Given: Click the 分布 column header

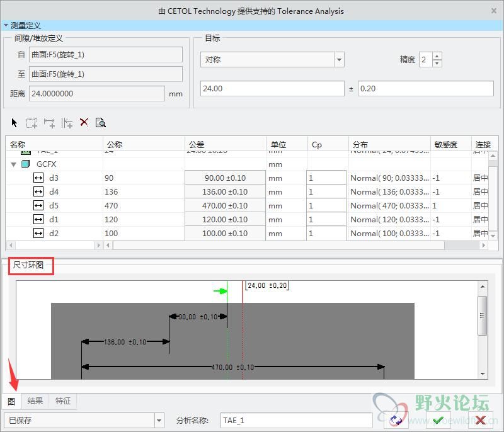Looking at the screenshot, I should point(389,144).
